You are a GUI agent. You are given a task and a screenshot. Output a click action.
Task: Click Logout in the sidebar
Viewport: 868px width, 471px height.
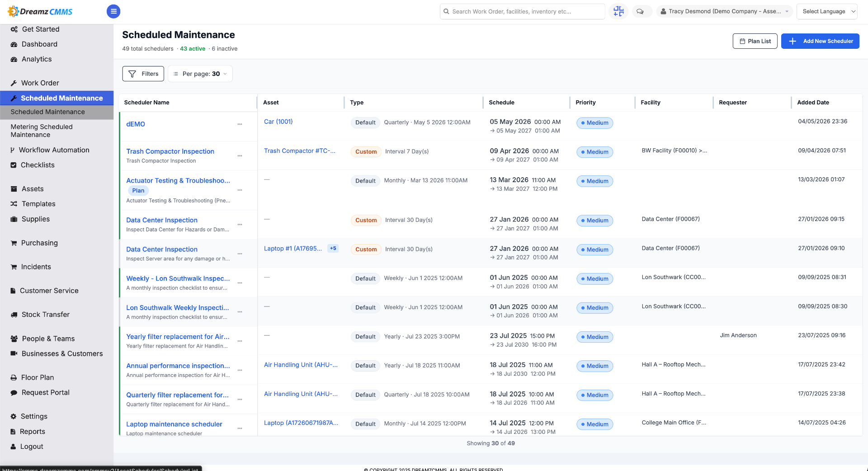point(32,447)
